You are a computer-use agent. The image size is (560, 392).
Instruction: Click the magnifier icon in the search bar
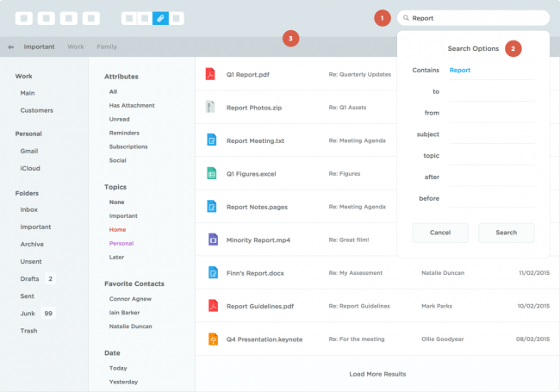pos(406,18)
